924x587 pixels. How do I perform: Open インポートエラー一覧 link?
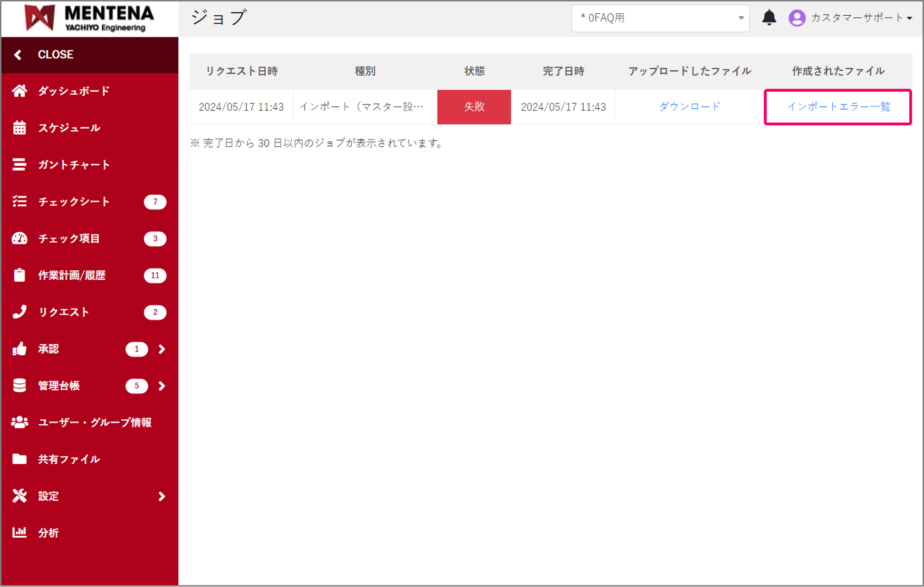(x=839, y=107)
